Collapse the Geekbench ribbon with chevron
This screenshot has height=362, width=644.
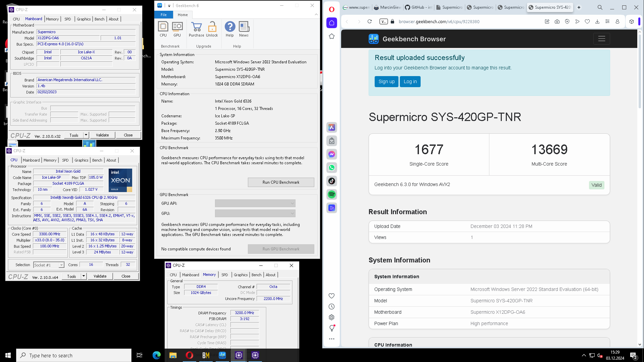coord(316,14)
